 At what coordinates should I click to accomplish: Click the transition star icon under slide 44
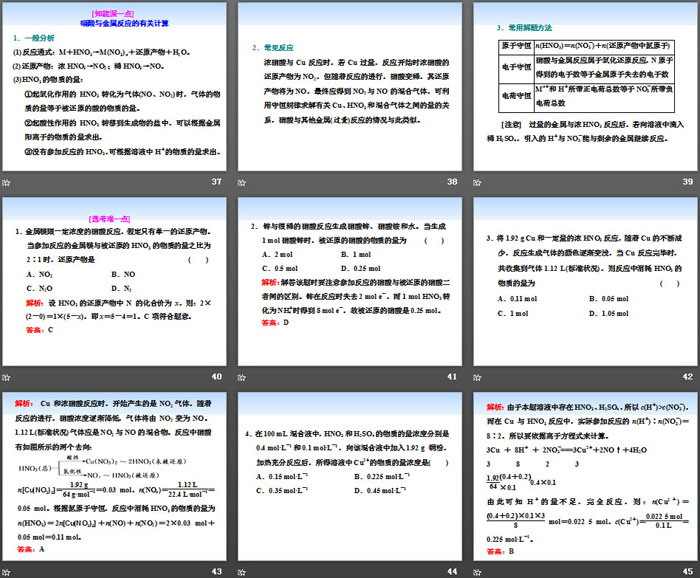tap(244, 570)
